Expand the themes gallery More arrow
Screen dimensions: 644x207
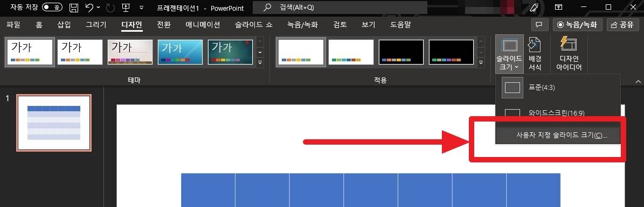[x=260, y=62]
